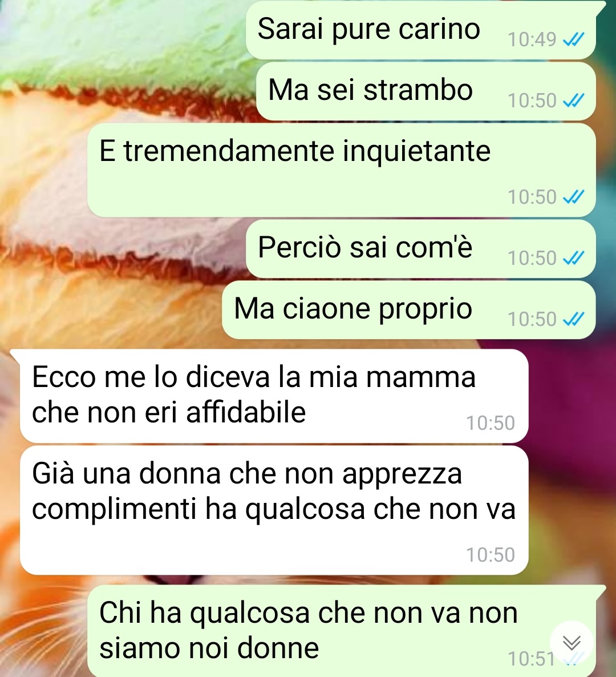Select the "Ma ciaone proprio" message

click(409, 310)
